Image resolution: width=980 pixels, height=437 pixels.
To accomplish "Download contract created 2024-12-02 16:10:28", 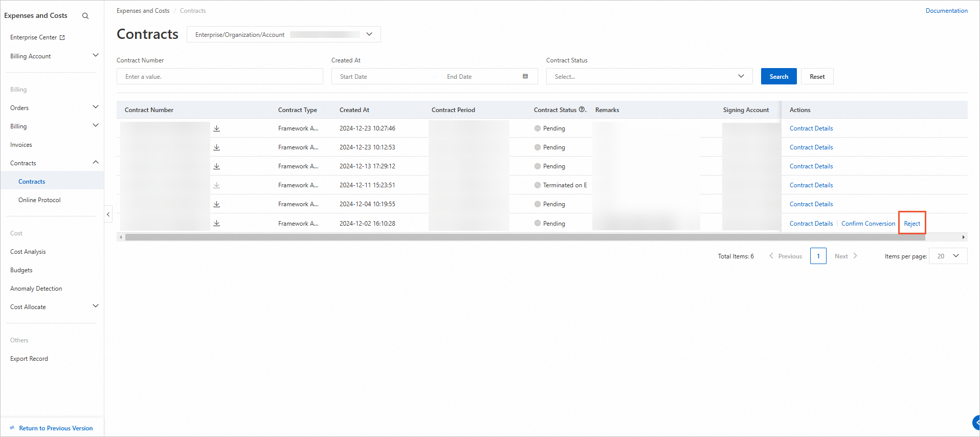I will coord(217,223).
